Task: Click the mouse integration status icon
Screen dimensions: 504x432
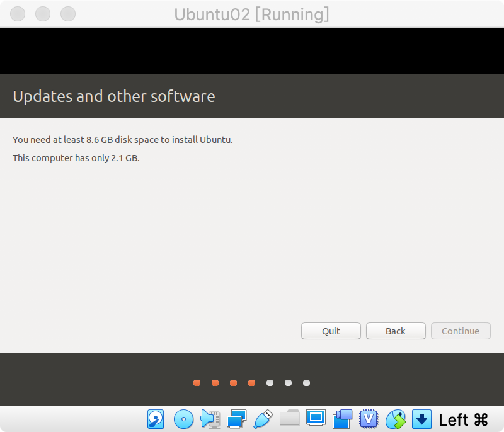Action: point(396,419)
